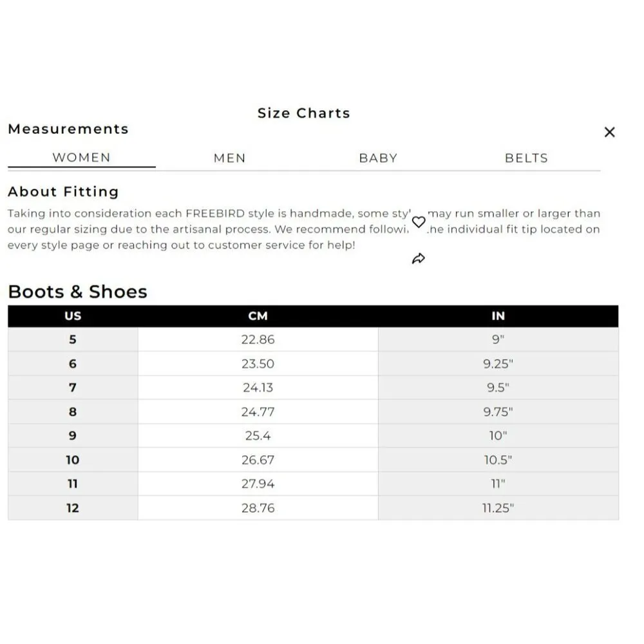Screen dimensions: 644x644
Task: Click the About Fitting heading
Action: pyautogui.click(x=63, y=192)
